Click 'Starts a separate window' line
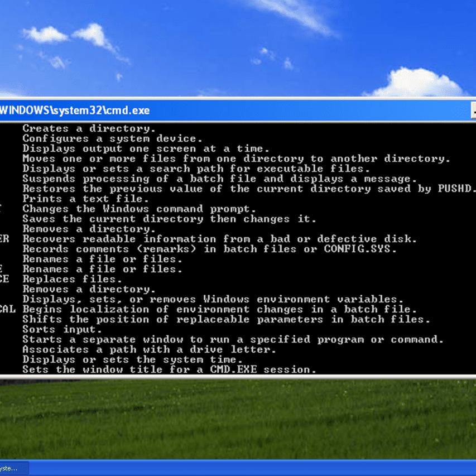 pyautogui.click(x=233, y=339)
